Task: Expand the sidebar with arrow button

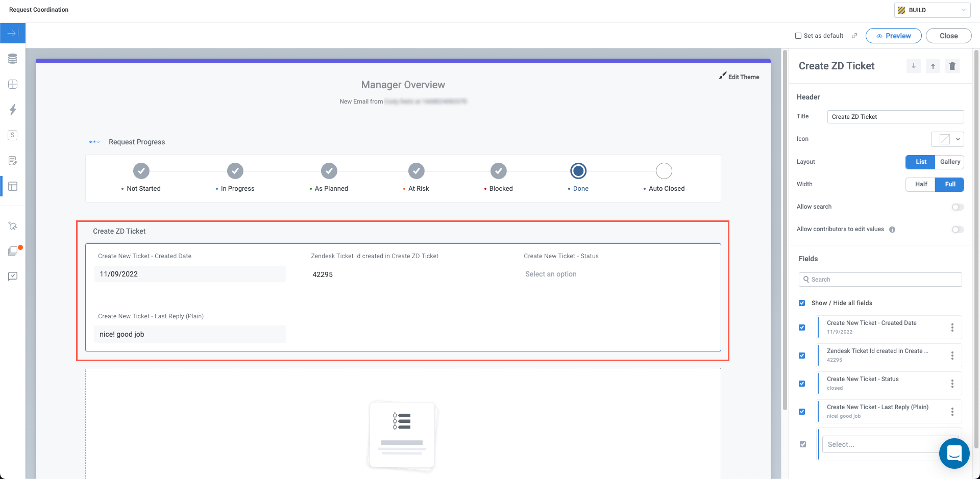Action: click(x=13, y=33)
